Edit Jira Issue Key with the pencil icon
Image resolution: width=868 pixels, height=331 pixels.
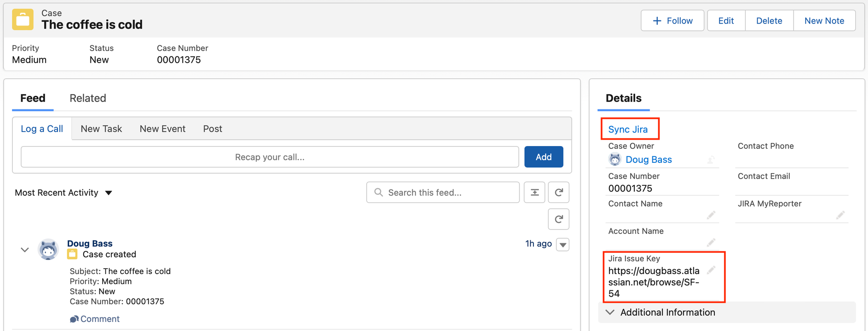pos(711,270)
